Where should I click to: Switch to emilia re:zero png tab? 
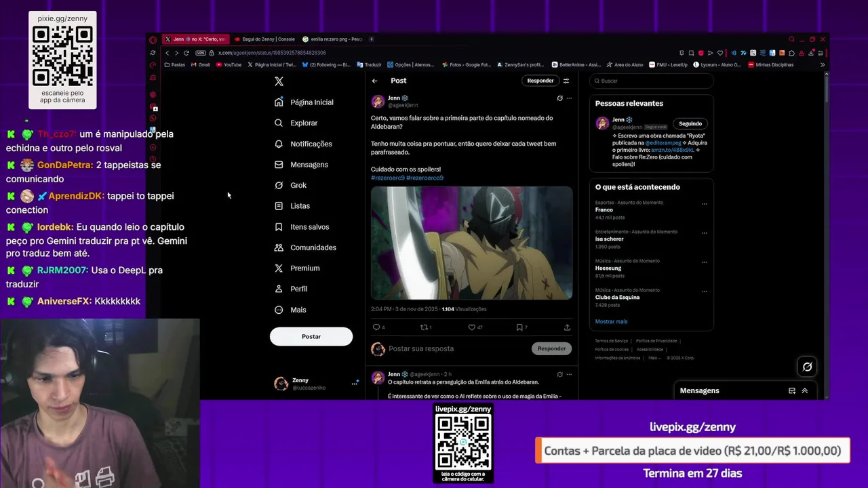click(332, 39)
